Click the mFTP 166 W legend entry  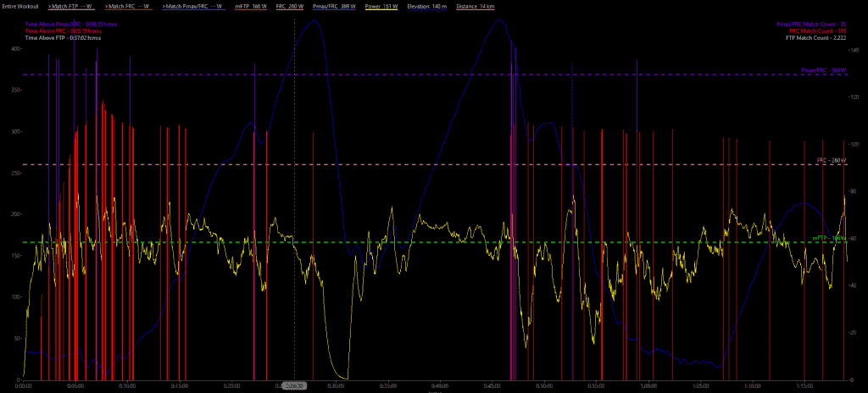pyautogui.click(x=251, y=6)
